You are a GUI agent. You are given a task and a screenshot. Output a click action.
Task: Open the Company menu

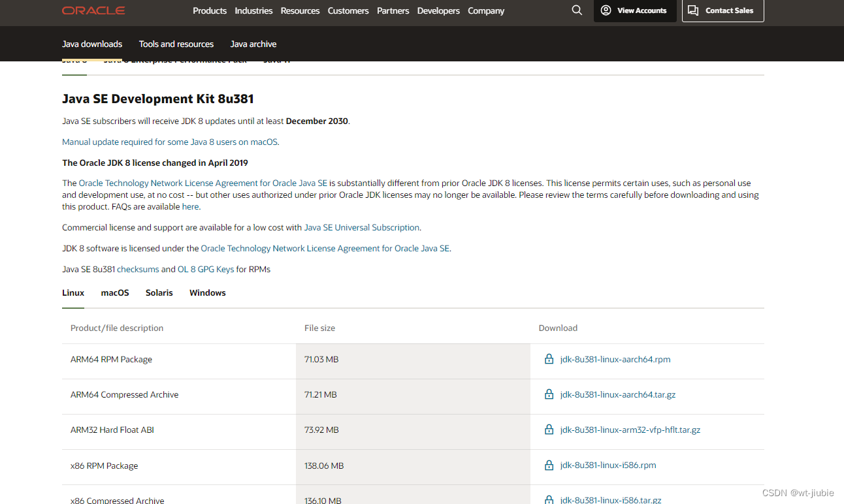coord(486,10)
